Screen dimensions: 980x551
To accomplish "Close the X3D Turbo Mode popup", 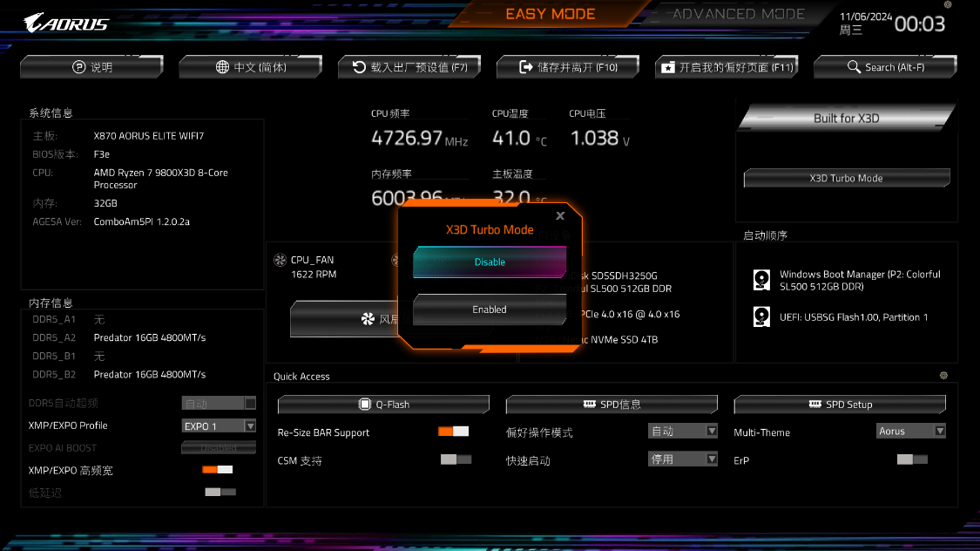I will pyautogui.click(x=560, y=215).
